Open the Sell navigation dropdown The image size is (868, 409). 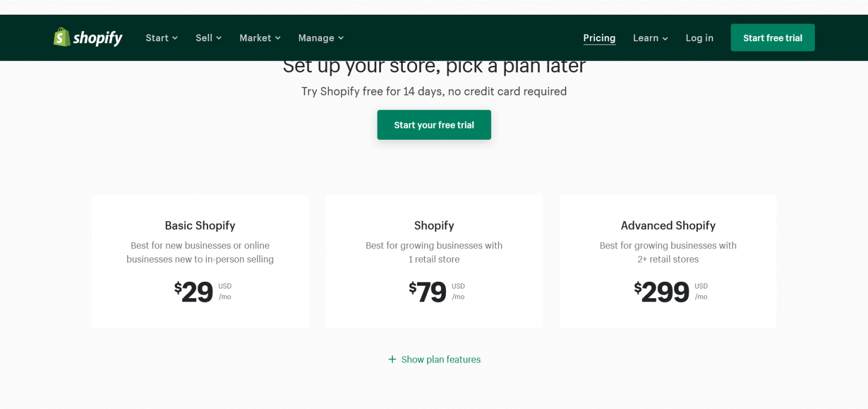pos(203,38)
